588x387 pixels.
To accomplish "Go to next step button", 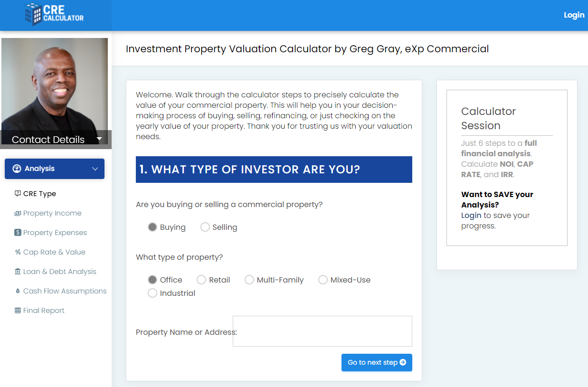I will (x=377, y=362).
